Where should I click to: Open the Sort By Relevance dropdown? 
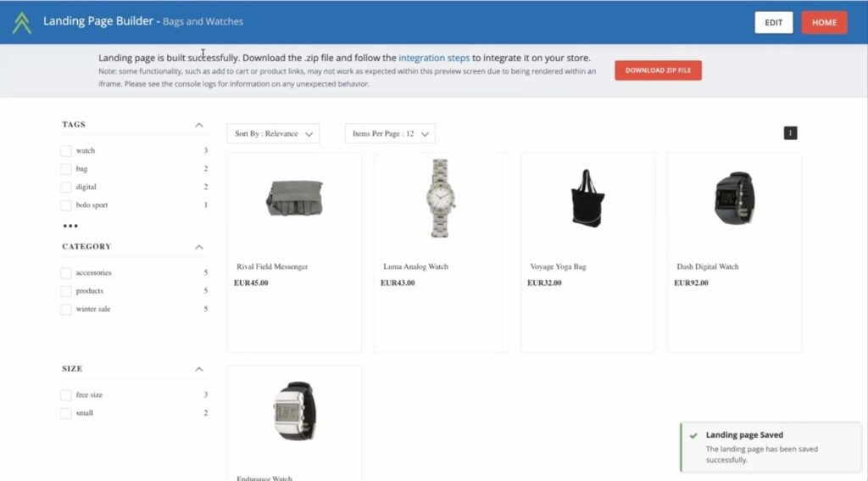273,133
